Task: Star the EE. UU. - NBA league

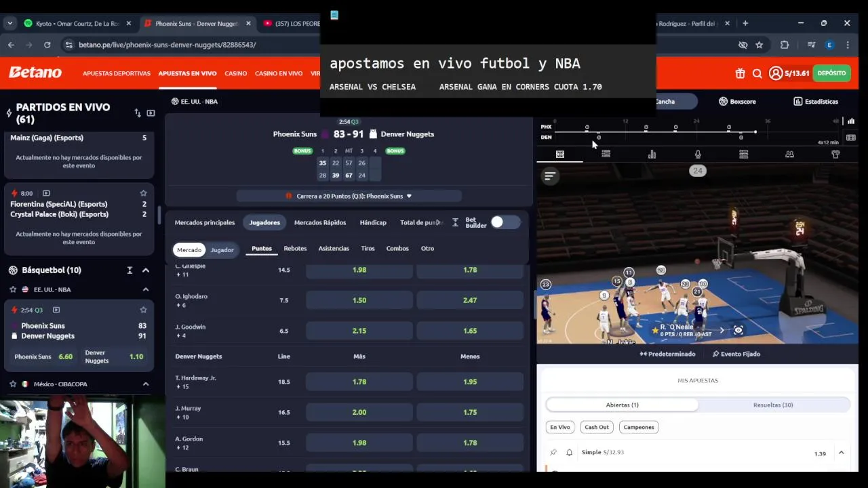Action: pos(13,289)
